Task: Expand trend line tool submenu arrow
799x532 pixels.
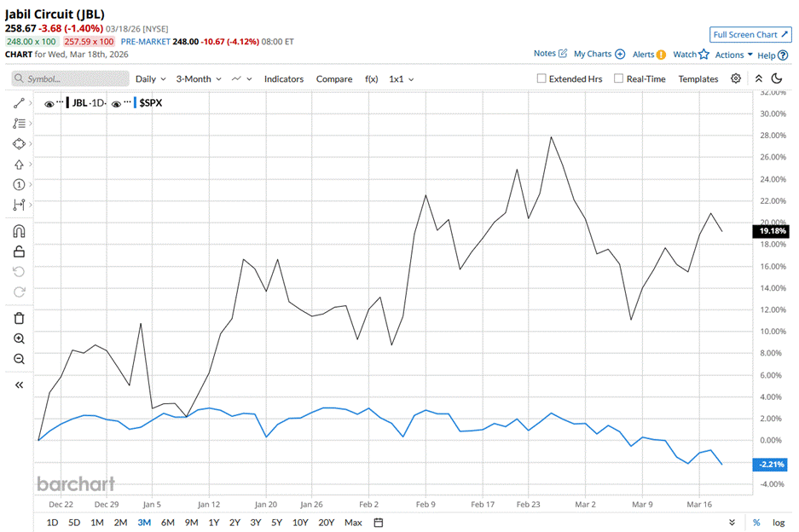Action: tap(31, 103)
